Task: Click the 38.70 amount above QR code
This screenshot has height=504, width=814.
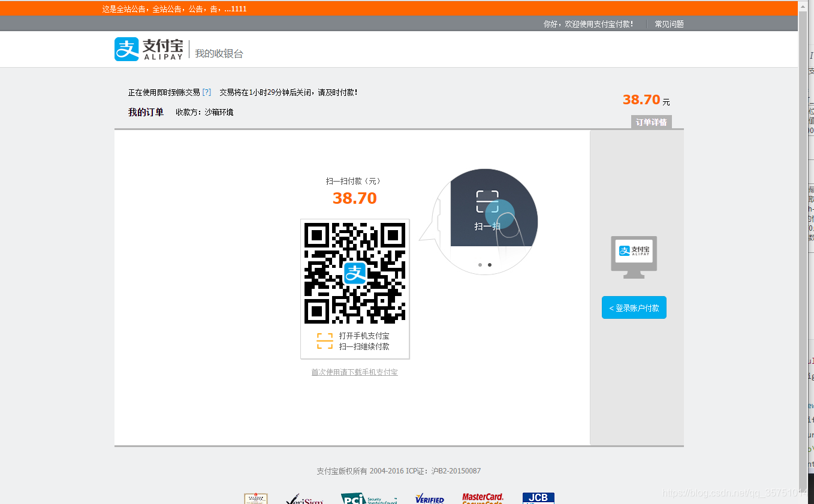Action: pyautogui.click(x=355, y=198)
